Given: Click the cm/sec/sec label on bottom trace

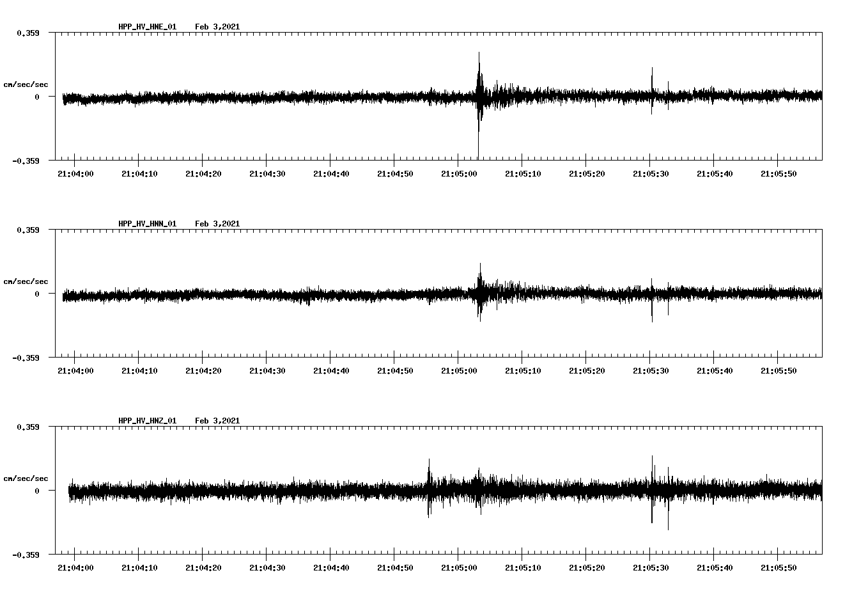Looking at the screenshot, I should [x=27, y=477].
